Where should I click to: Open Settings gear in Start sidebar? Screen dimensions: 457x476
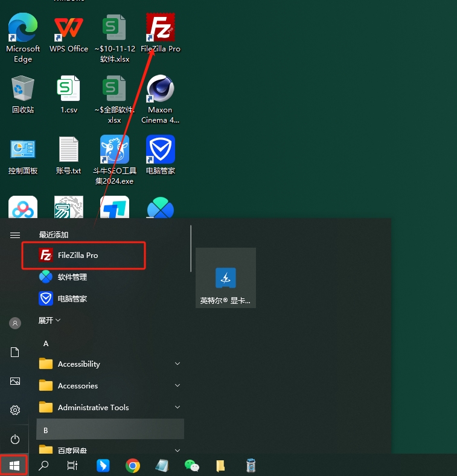point(15,410)
